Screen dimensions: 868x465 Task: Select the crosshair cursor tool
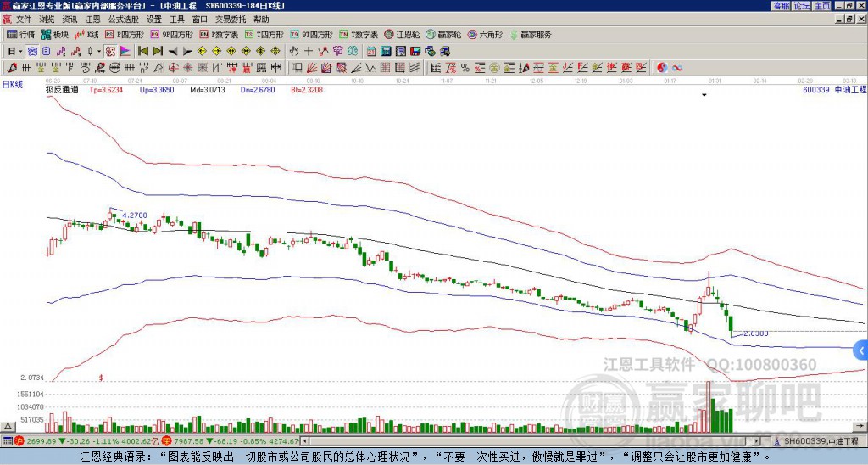(309, 51)
